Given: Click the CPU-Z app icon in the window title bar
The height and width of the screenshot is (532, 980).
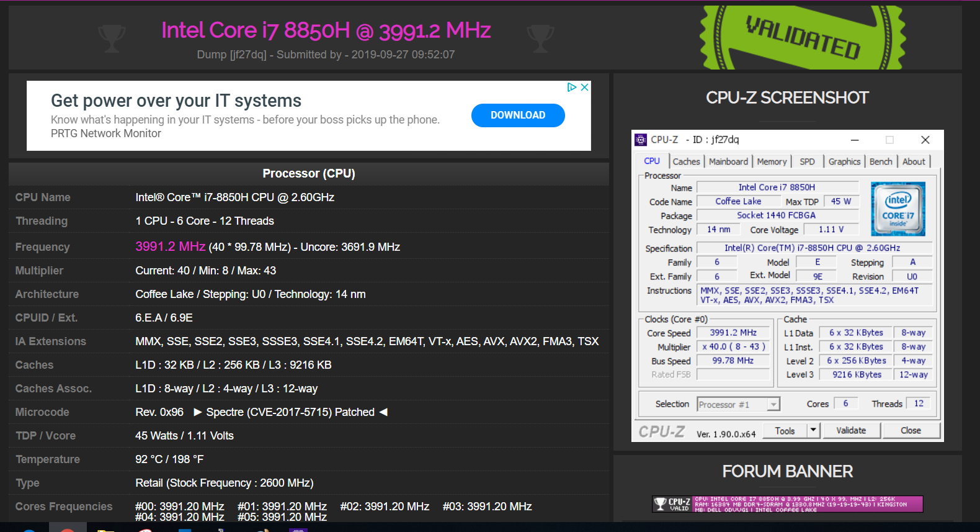Looking at the screenshot, I should tap(641, 140).
